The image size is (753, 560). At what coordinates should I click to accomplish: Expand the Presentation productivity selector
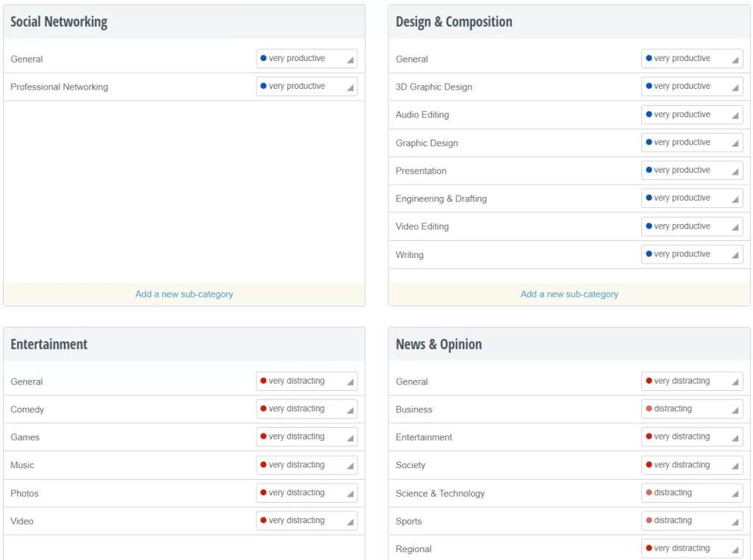coord(692,170)
